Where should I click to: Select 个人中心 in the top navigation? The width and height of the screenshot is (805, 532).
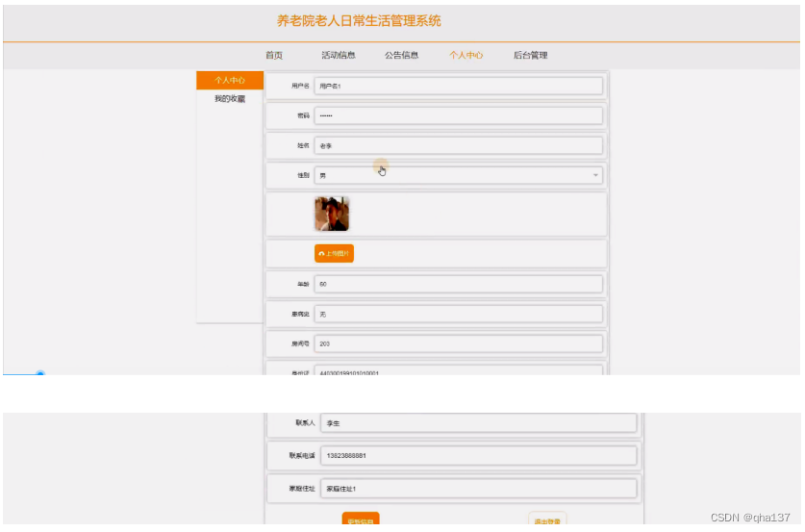pyautogui.click(x=465, y=55)
